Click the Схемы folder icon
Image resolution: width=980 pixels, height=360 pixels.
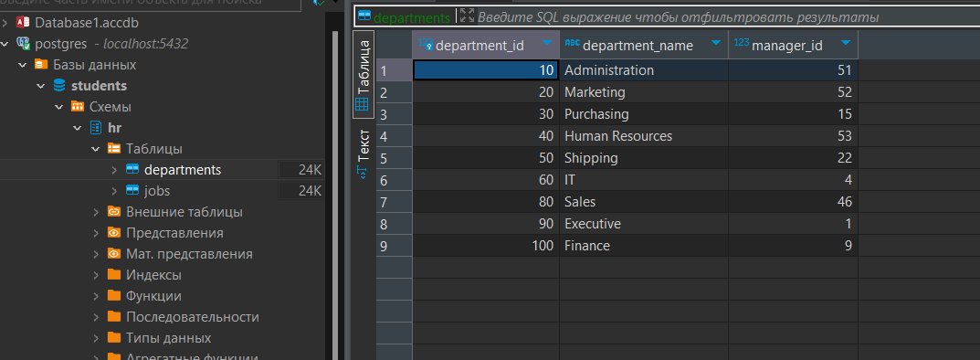click(x=78, y=106)
